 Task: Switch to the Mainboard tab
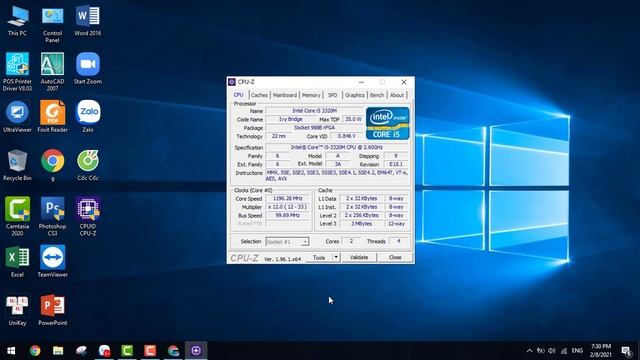pyautogui.click(x=285, y=95)
